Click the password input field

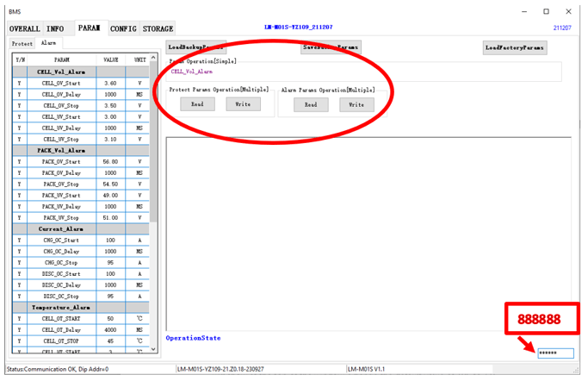(x=554, y=353)
